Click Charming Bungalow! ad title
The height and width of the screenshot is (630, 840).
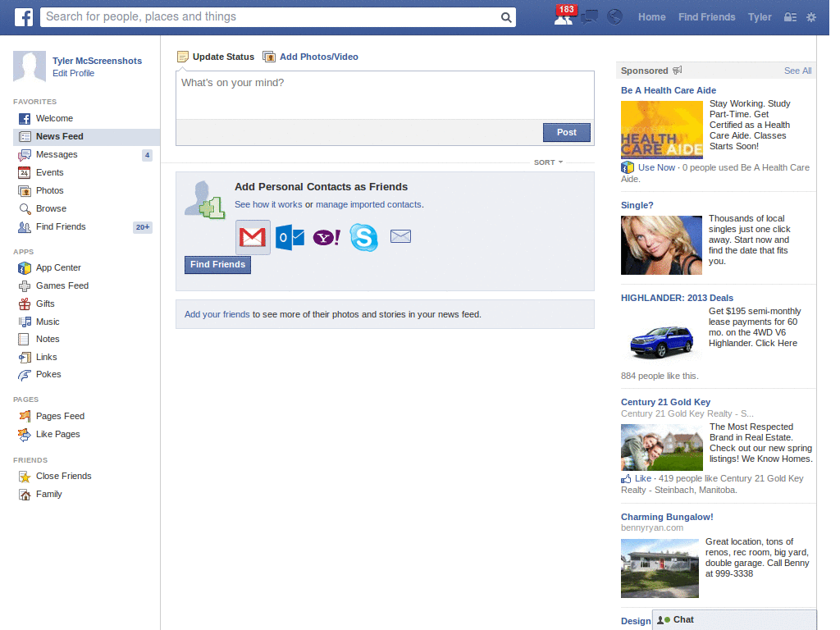(667, 517)
